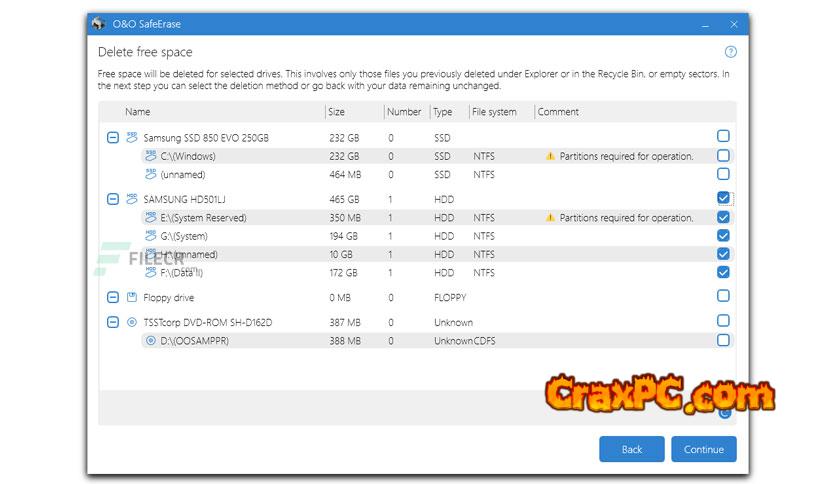Screen dimensions: 836x484
Task: Click the warning icon on E:\(System Reserved) row
Action: tap(549, 218)
